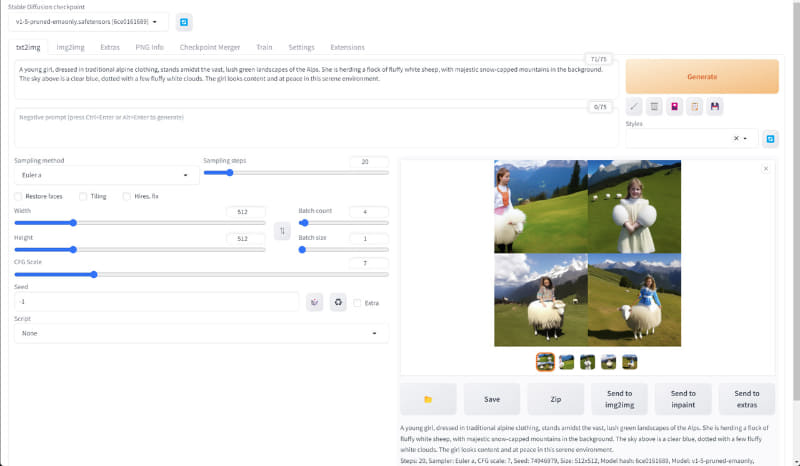The height and width of the screenshot is (466, 800).
Task: Open the Script dropdown
Action: pyautogui.click(x=201, y=333)
